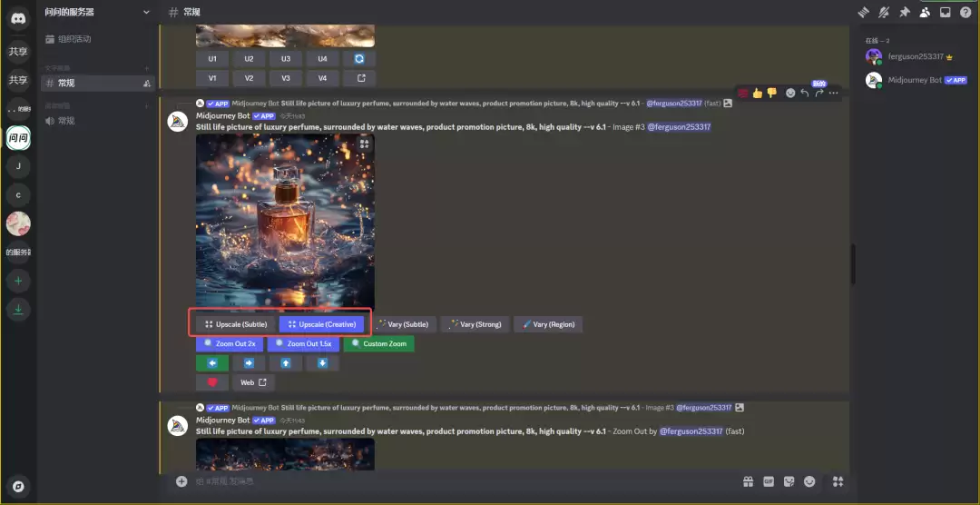
Task: Open the emoji picker in message bar
Action: 809,481
